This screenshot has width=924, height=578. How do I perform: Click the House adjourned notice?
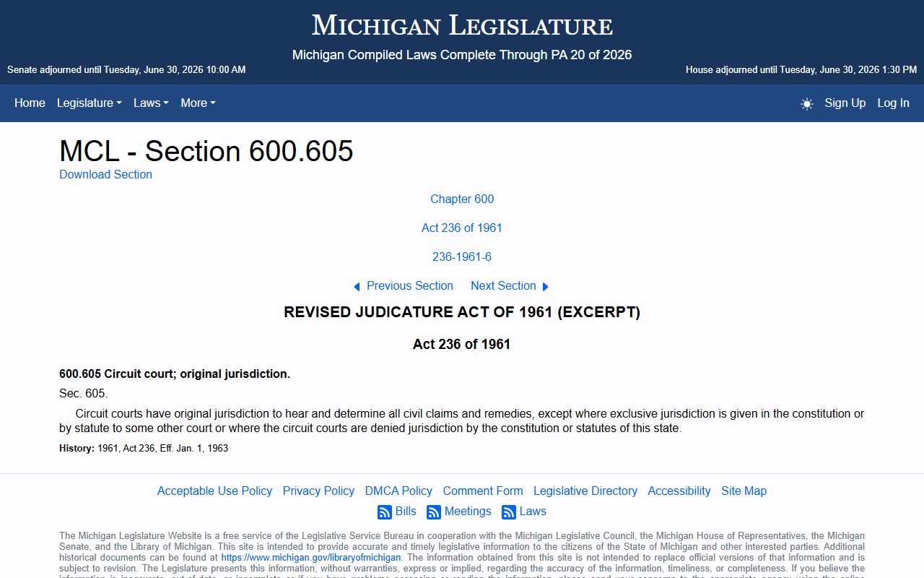801,70
